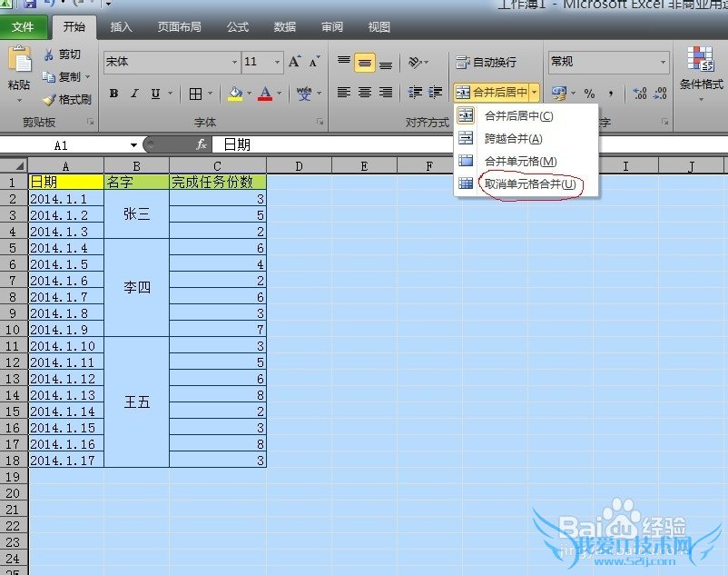728x575 pixels.
Task: Select the merged cell containing 李四
Action: tap(136, 288)
